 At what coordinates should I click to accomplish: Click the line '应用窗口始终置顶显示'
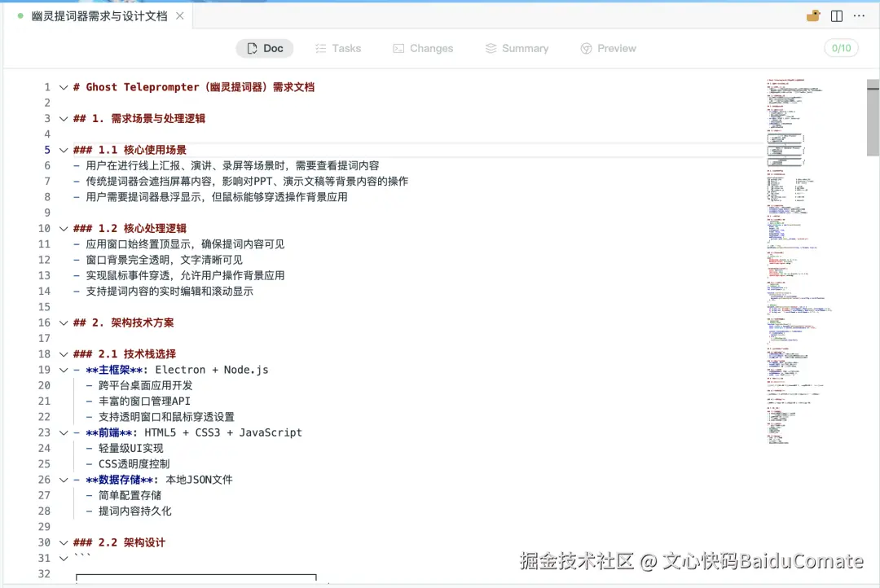[x=179, y=244]
